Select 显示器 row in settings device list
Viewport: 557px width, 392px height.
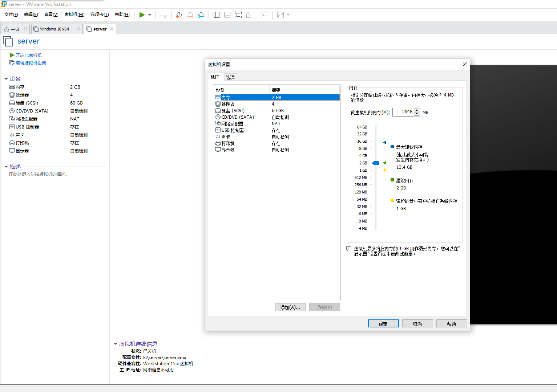tap(277, 150)
